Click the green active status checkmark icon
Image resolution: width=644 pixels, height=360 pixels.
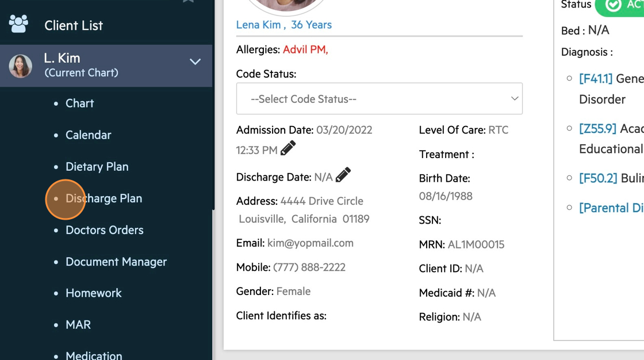(x=614, y=5)
